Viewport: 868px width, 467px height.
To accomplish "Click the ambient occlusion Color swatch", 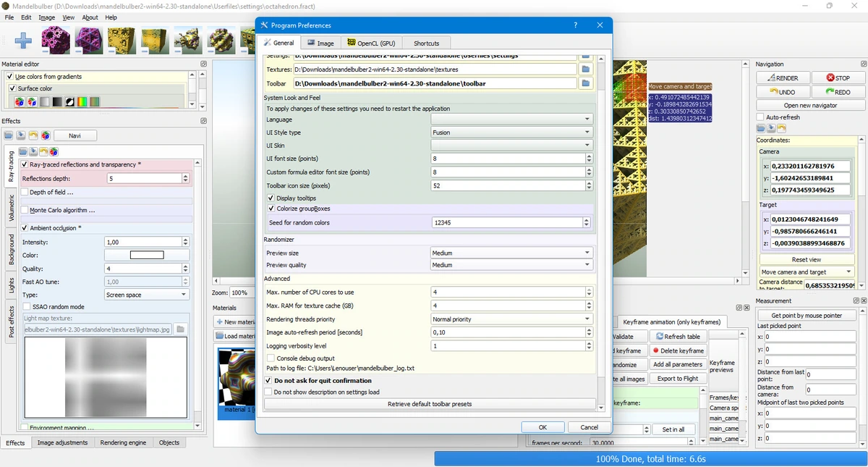I will coord(147,255).
